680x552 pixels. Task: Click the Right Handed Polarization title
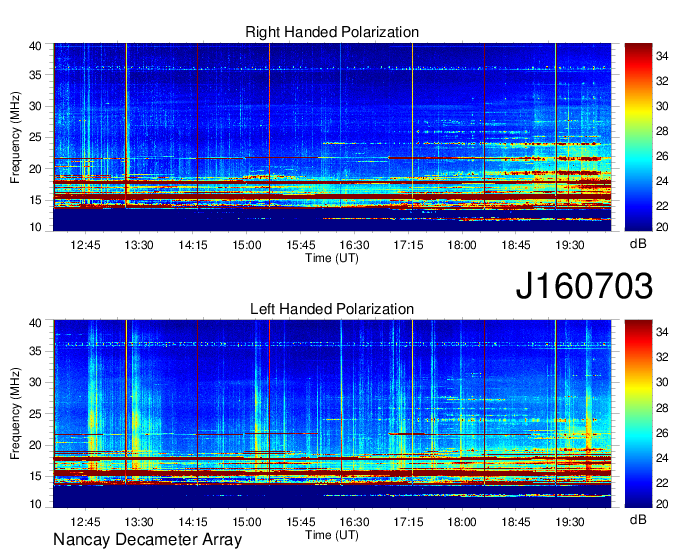pyautogui.click(x=332, y=32)
